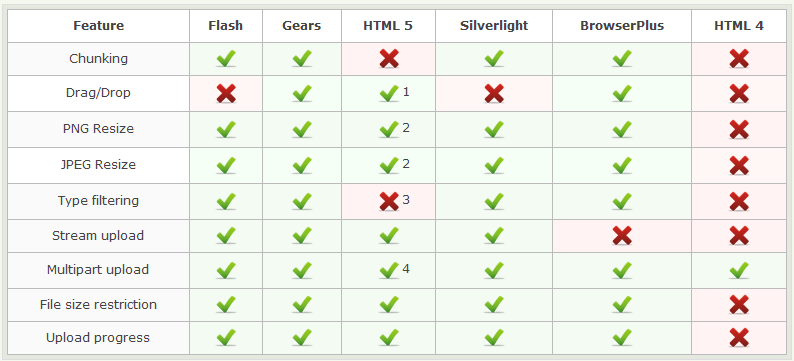Image resolution: width=794 pixels, height=361 pixels.
Task: Click the red cross for Silverlight Drag/Drop
Action: (x=494, y=94)
